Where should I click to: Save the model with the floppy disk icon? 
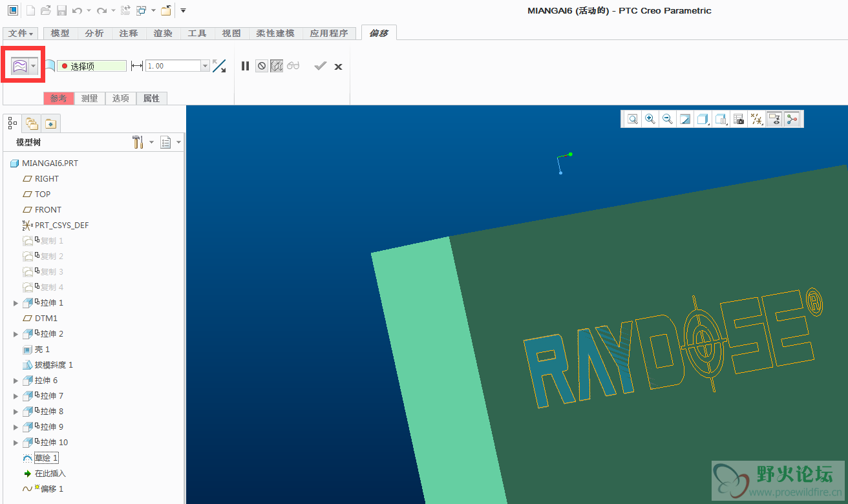pyautogui.click(x=62, y=10)
